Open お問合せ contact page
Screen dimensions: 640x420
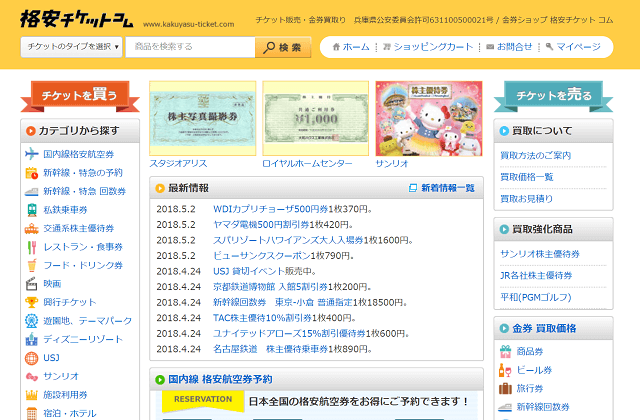pos(514,47)
